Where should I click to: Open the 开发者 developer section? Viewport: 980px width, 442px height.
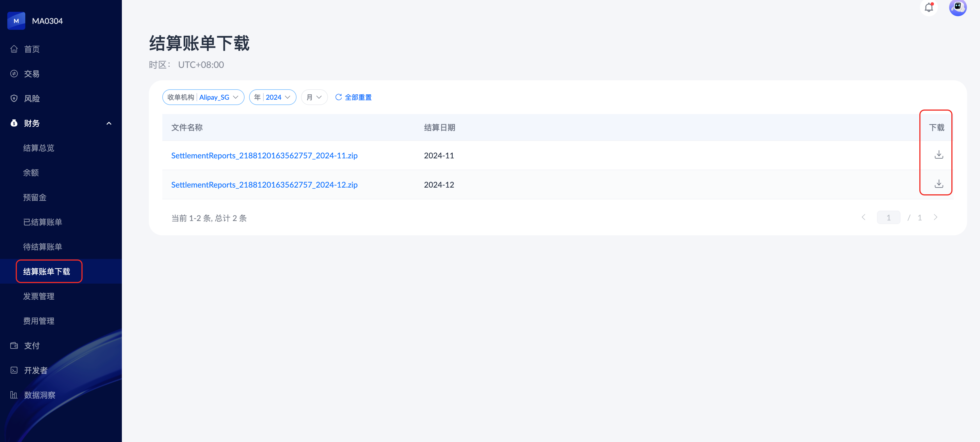tap(36, 370)
